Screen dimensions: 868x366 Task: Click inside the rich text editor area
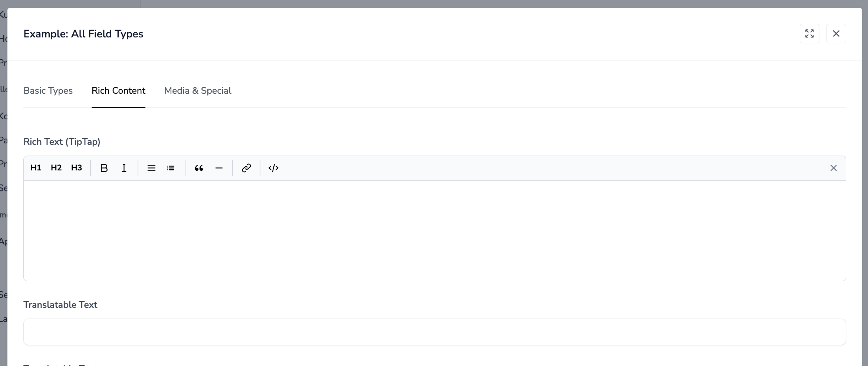pyautogui.click(x=434, y=230)
